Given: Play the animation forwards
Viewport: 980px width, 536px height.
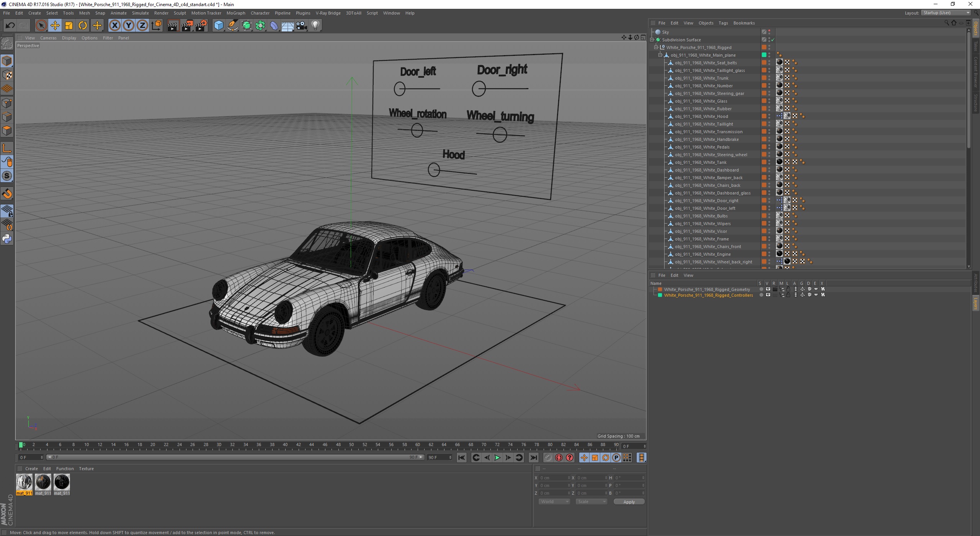Looking at the screenshot, I should click(x=497, y=458).
